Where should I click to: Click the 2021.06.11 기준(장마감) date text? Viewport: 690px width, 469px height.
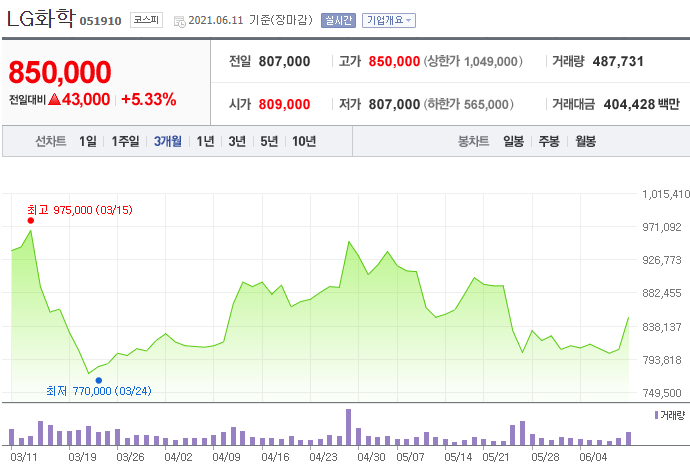250,20
